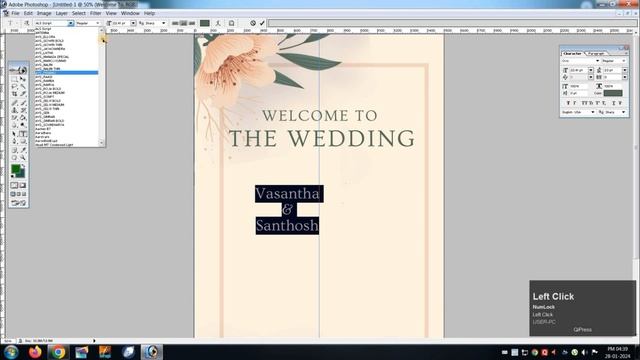Image resolution: width=640 pixels, height=360 pixels.
Task: Select the Move tool in toolbox
Action: [23, 79]
